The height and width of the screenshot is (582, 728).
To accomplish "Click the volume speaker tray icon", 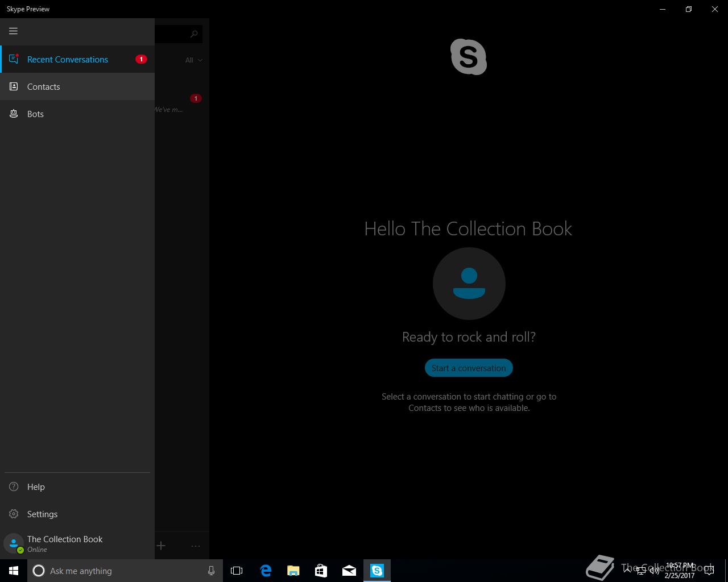I will (x=655, y=571).
